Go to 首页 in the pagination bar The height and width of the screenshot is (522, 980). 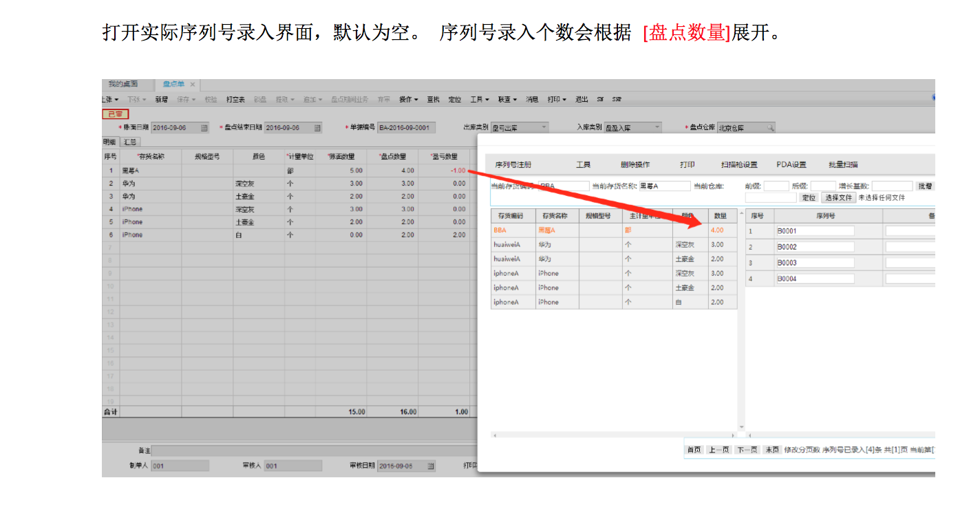click(x=694, y=450)
